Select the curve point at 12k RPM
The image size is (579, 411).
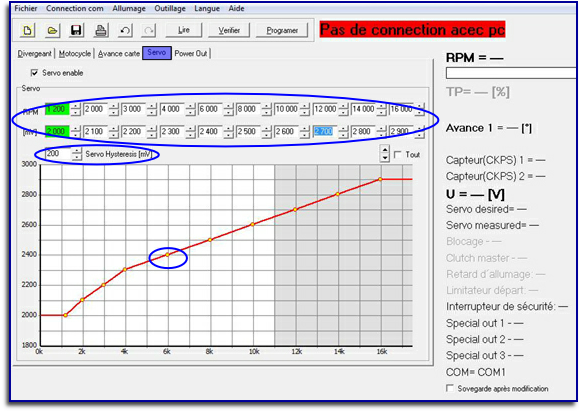pos(295,209)
